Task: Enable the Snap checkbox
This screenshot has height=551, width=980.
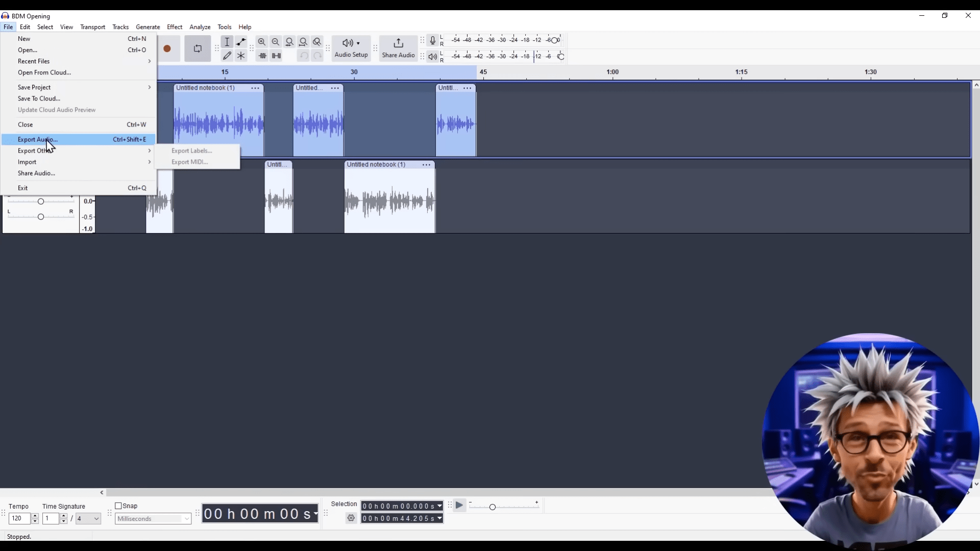Action: 118,506
